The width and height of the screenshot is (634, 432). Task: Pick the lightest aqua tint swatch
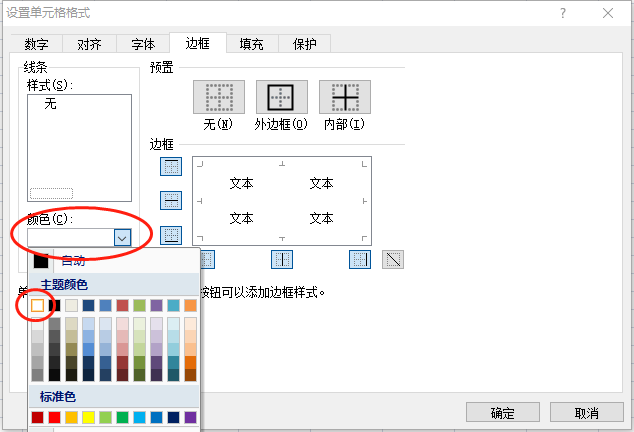click(173, 324)
